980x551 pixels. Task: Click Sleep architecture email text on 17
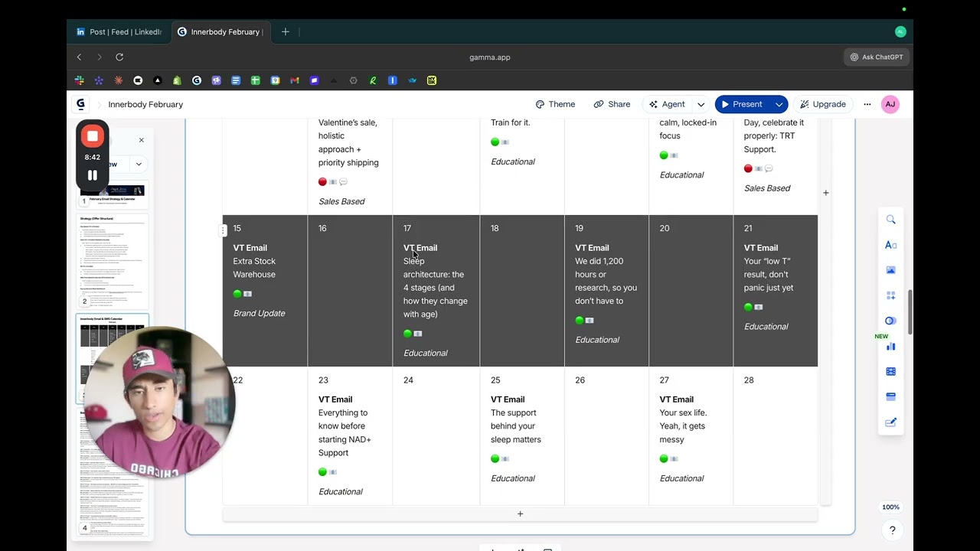(435, 288)
